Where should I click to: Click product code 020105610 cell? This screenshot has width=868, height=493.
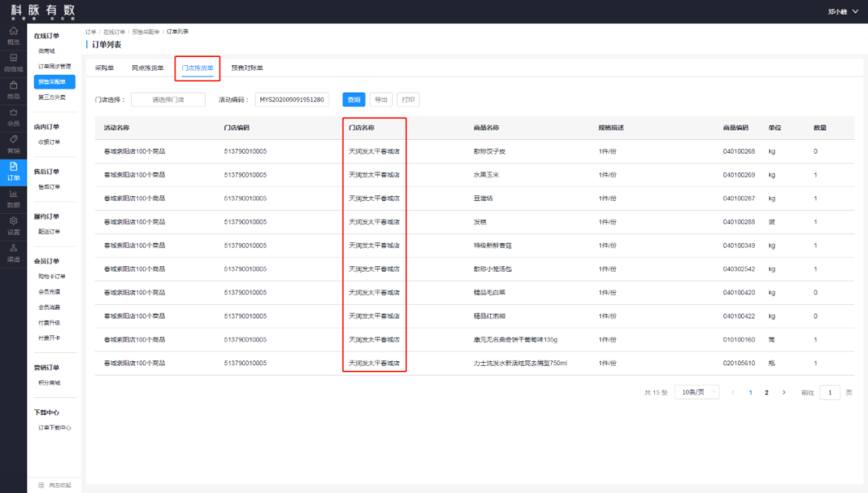pos(739,363)
